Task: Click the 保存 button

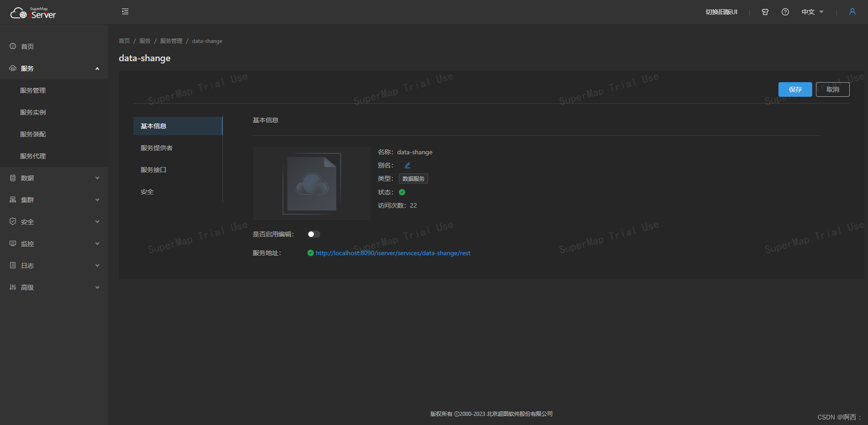Action: tap(795, 89)
